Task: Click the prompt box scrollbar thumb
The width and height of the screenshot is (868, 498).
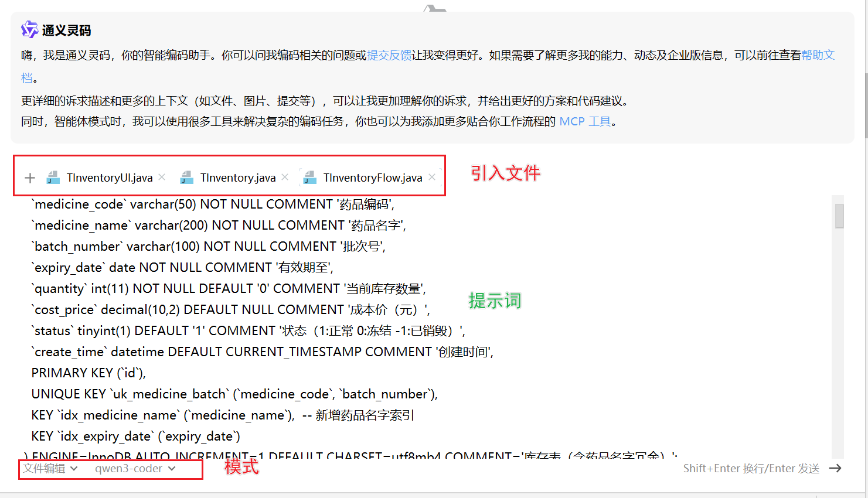Action: (839, 216)
